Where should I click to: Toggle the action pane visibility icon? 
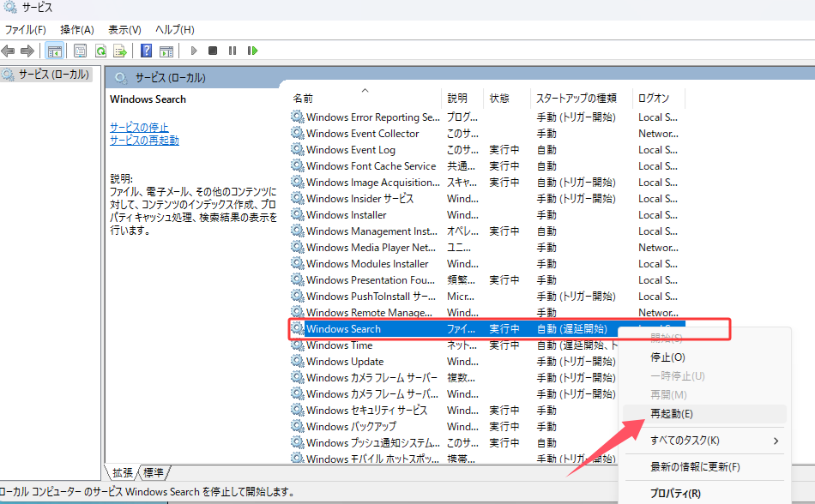(166, 50)
